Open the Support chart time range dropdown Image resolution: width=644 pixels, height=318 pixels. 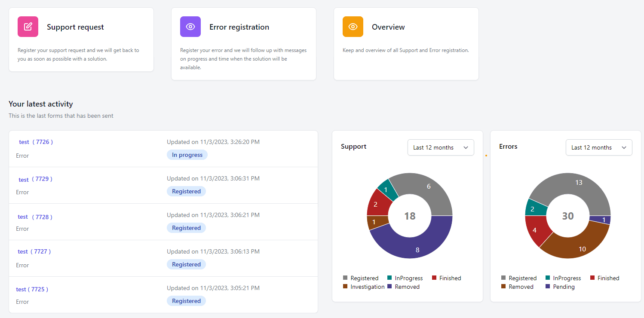[441, 147]
